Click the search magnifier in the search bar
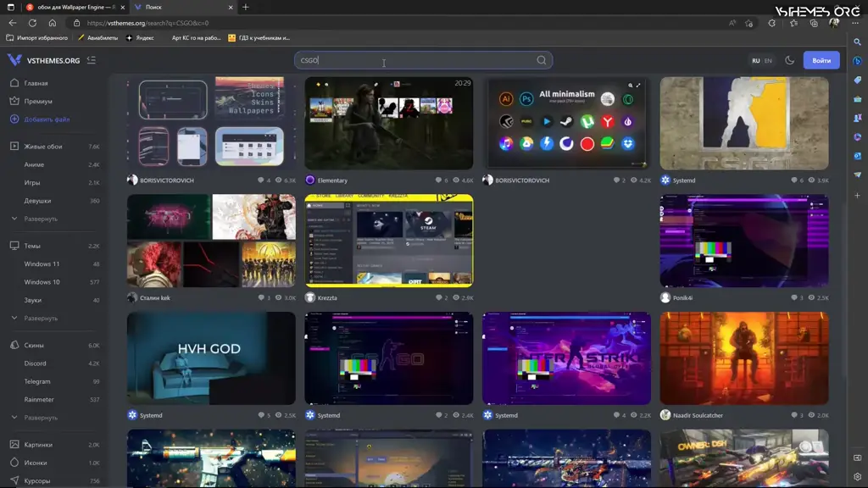 (541, 60)
